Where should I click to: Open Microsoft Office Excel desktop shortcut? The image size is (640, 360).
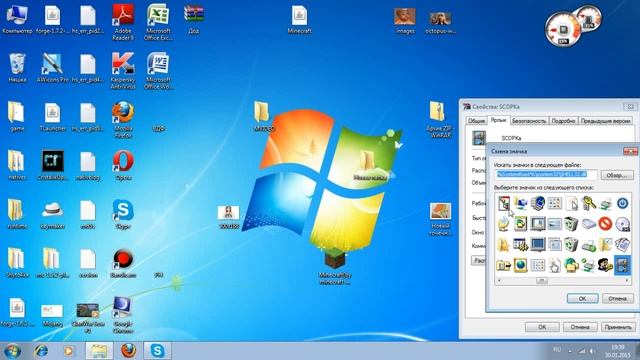pyautogui.click(x=158, y=23)
